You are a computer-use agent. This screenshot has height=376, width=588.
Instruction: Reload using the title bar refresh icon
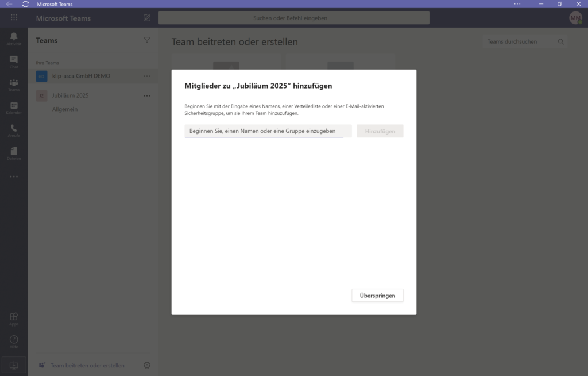click(x=25, y=4)
